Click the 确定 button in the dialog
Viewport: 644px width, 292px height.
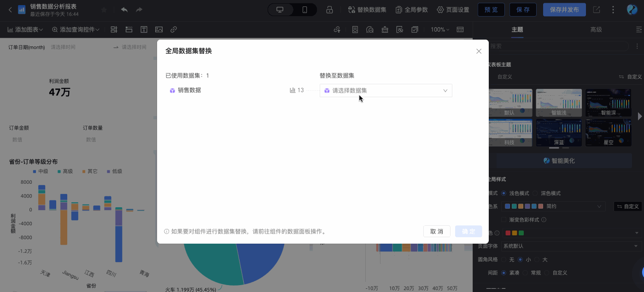click(x=468, y=231)
